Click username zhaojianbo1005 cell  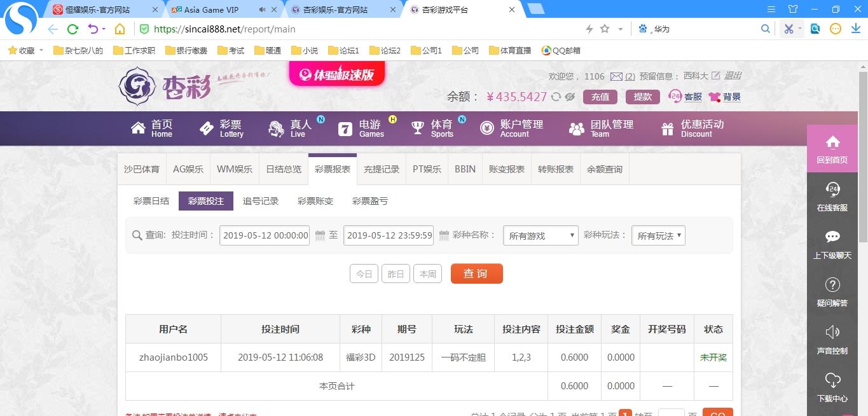pyautogui.click(x=174, y=357)
